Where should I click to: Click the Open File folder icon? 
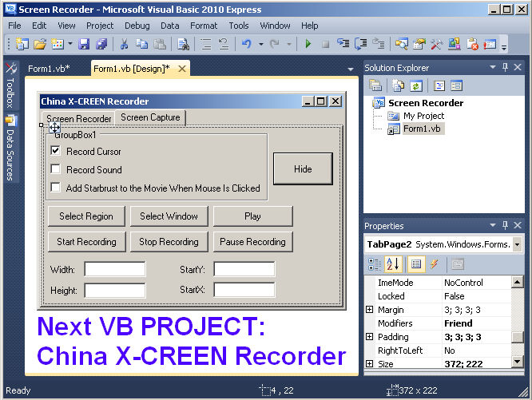point(40,44)
